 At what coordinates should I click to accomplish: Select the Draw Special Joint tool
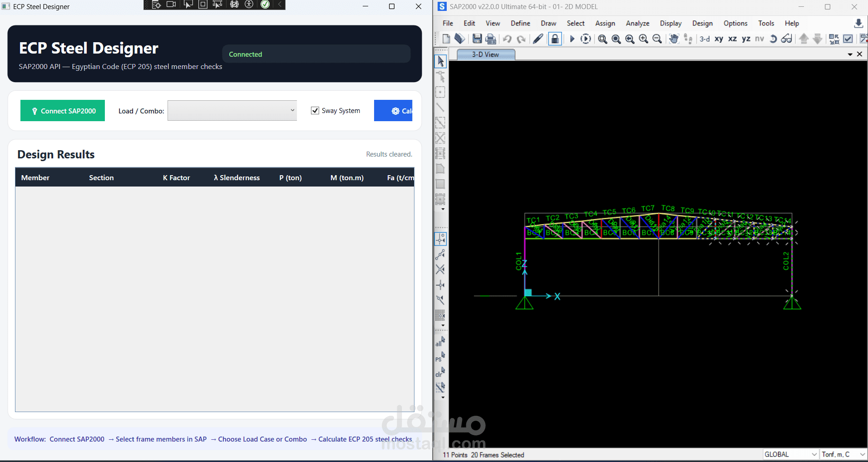point(440,92)
